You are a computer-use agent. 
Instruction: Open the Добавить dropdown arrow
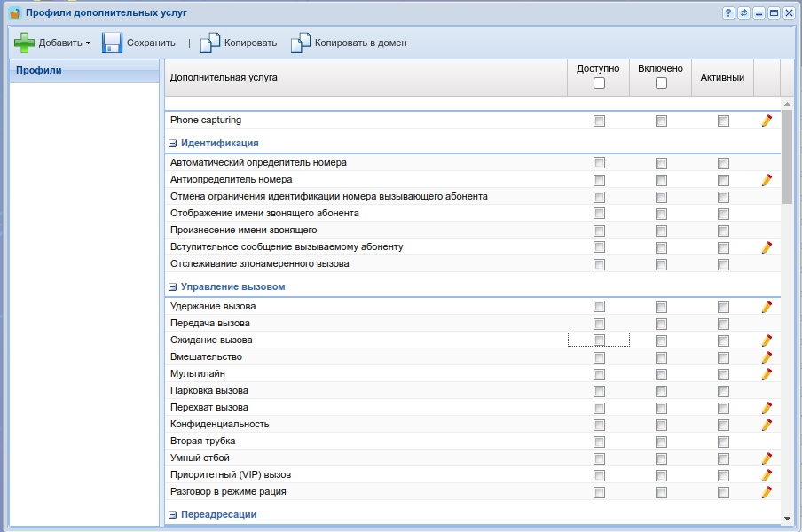tap(88, 43)
